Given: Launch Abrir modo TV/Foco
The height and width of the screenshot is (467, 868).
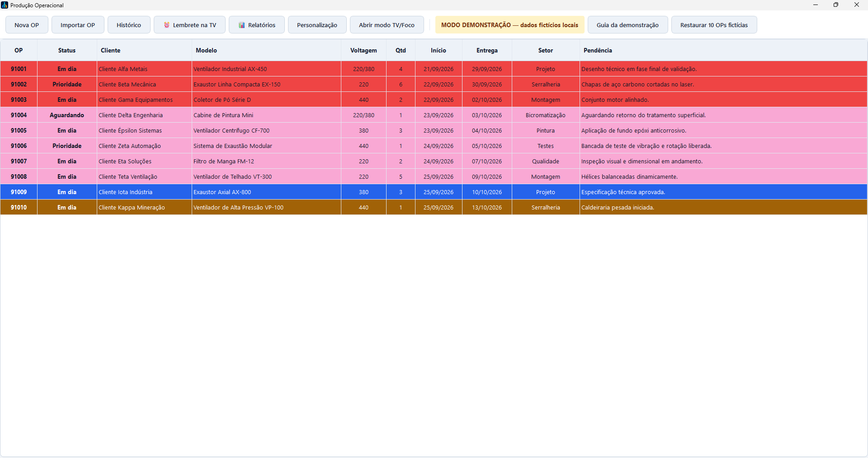Looking at the screenshot, I should tap(387, 25).
